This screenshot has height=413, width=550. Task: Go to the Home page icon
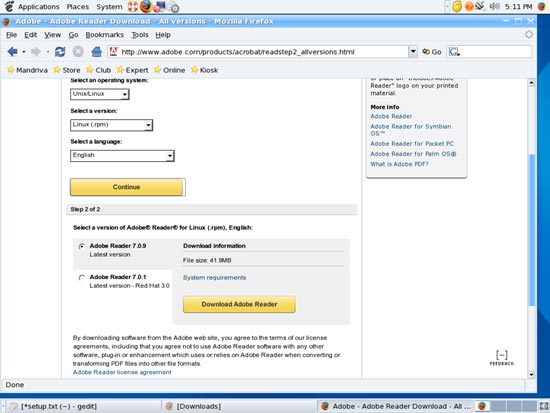tap(96, 52)
